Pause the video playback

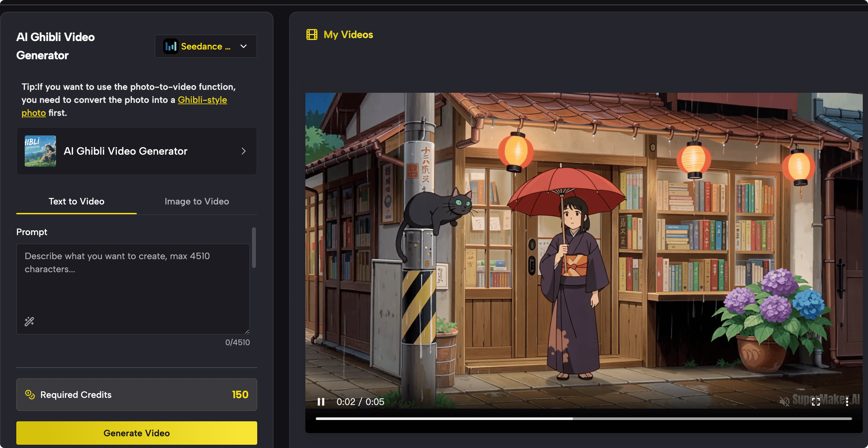pyautogui.click(x=321, y=401)
